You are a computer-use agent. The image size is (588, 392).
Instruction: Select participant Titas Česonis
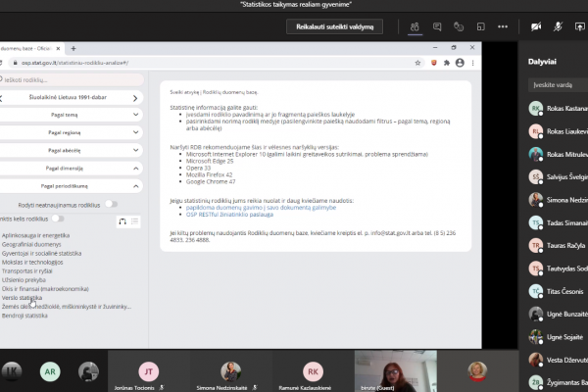click(x=558, y=291)
